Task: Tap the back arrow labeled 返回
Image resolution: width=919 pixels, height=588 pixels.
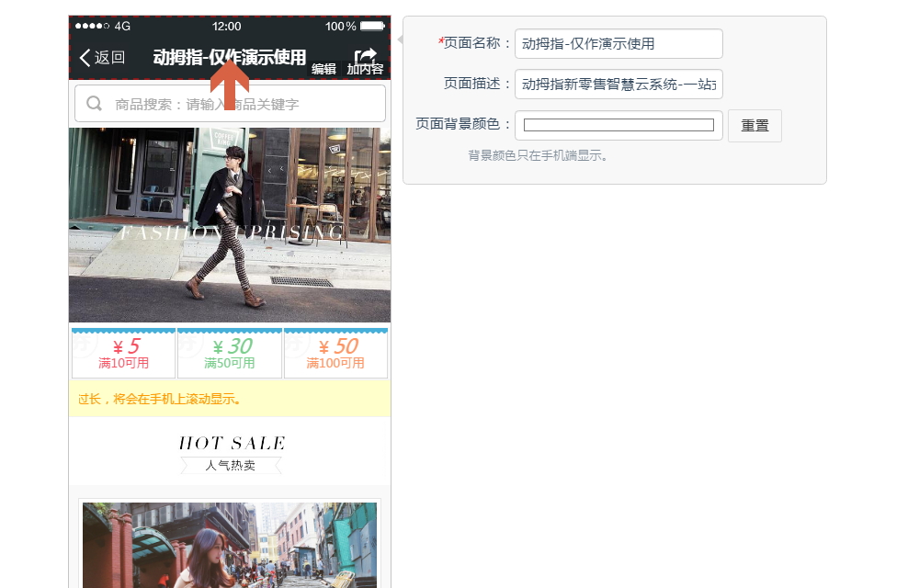Action: coord(102,57)
